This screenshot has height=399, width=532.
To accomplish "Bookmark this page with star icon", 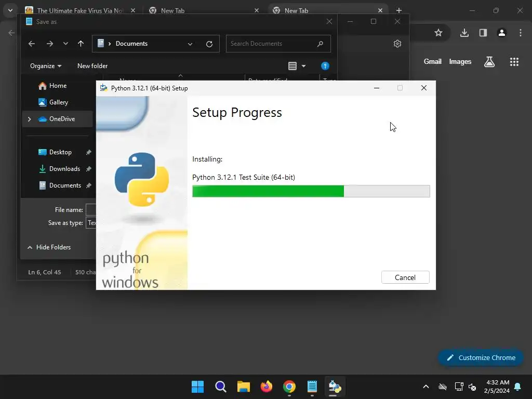I will [x=438, y=33].
